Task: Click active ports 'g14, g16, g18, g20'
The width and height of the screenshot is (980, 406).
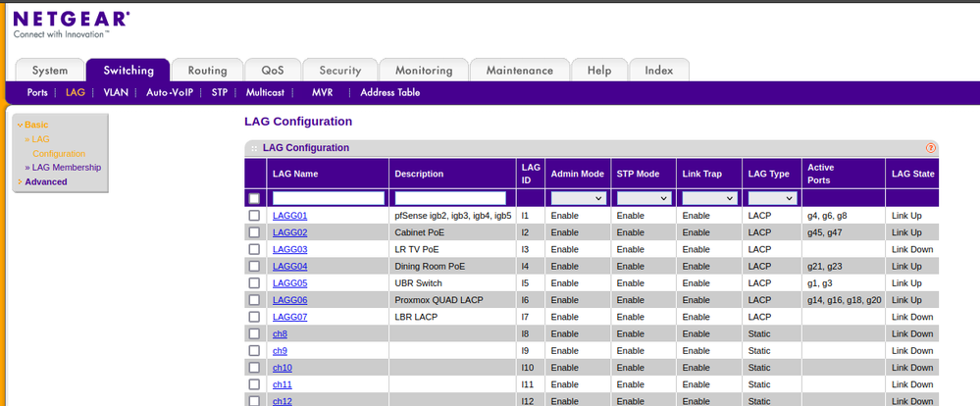Action: [845, 300]
